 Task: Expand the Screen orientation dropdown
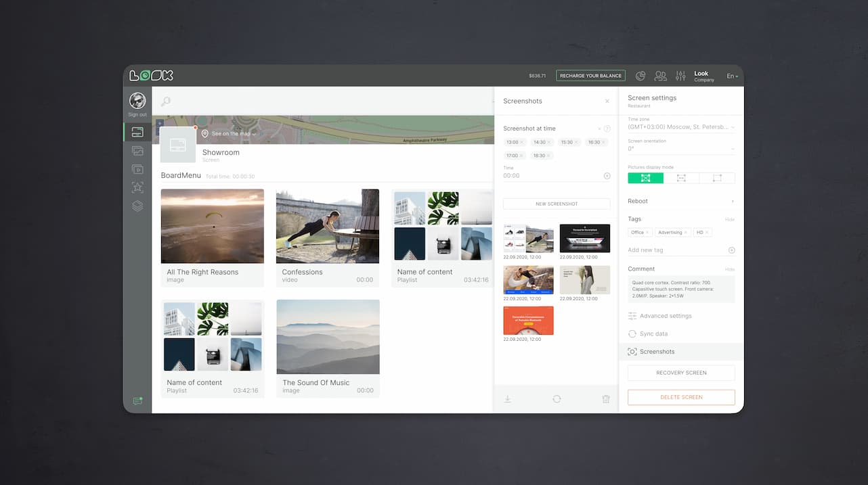[680, 148]
